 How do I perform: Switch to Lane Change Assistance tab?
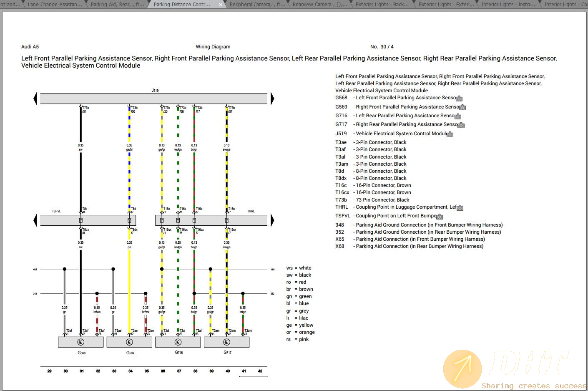coord(55,5)
